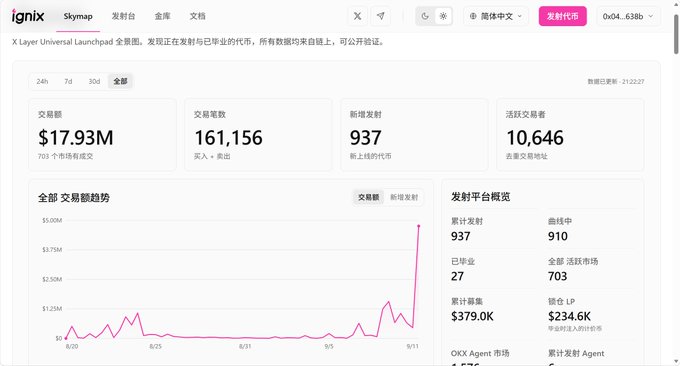Click the 10,646 active traders value
This screenshot has height=366, width=680.
coord(535,138)
